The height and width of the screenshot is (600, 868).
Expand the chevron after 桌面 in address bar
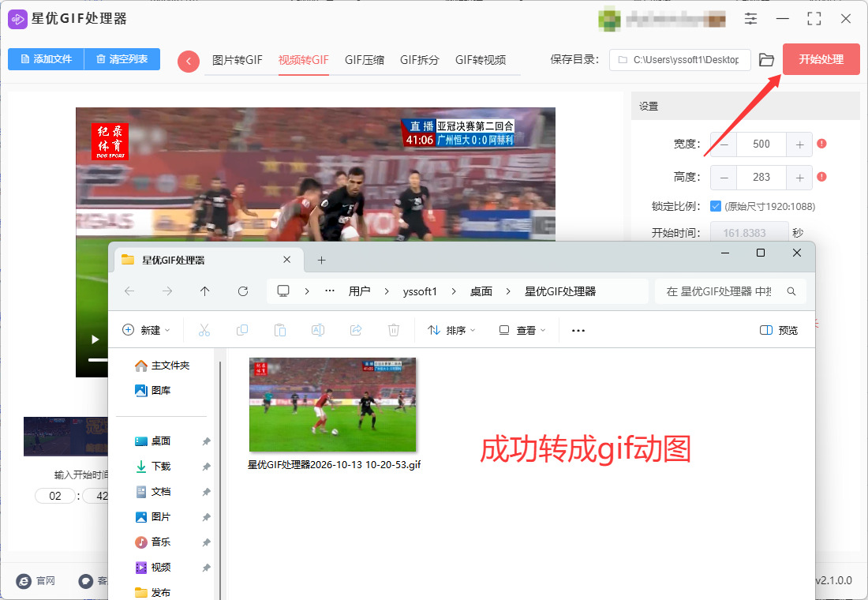pyautogui.click(x=508, y=291)
